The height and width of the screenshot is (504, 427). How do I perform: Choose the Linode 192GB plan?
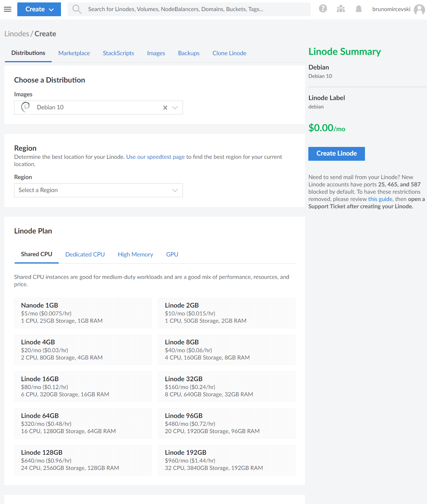(227, 460)
